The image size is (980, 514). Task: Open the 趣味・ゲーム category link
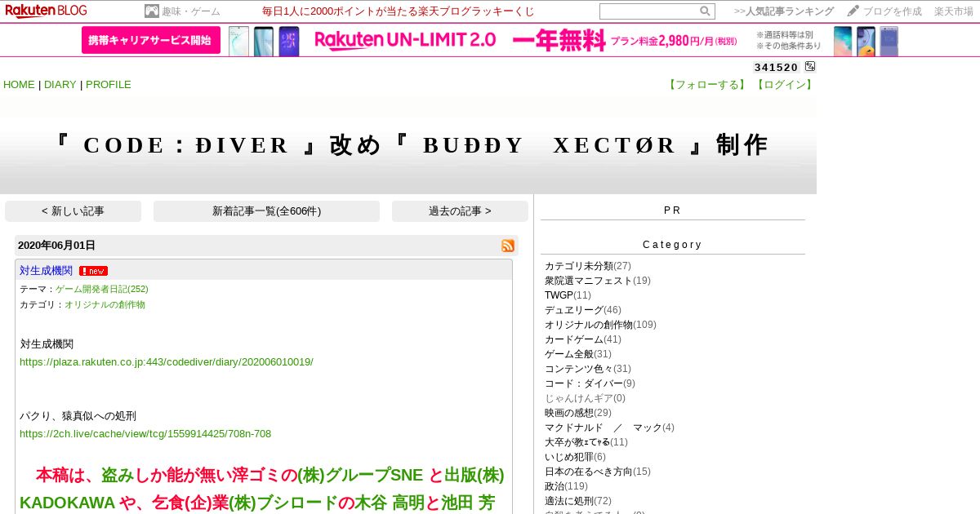[191, 11]
